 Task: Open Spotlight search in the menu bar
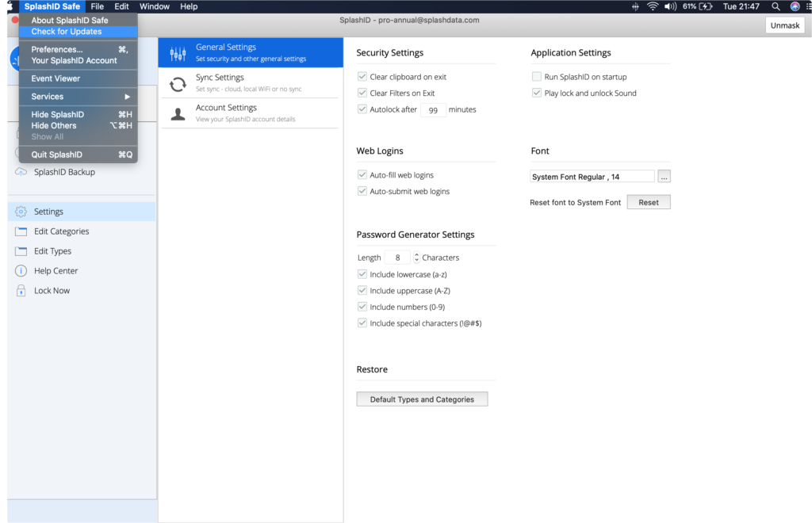click(776, 6)
